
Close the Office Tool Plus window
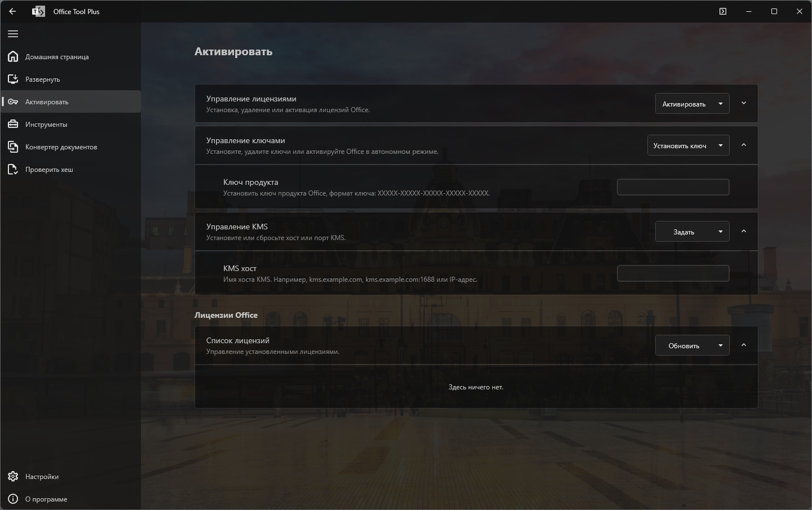(x=800, y=11)
